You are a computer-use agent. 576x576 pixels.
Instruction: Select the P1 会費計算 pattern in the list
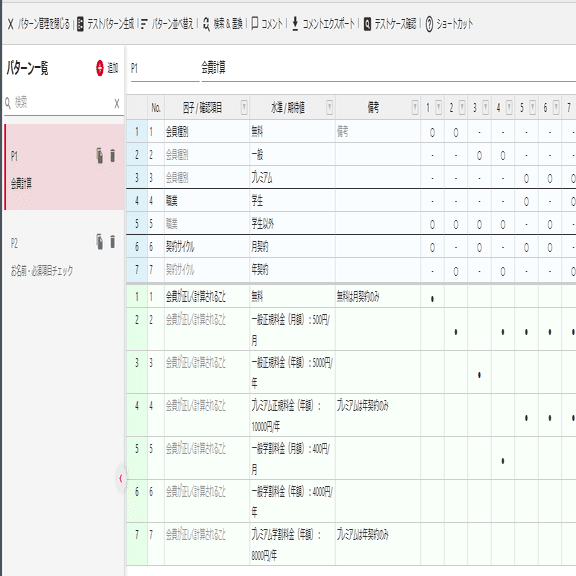pyautogui.click(x=64, y=167)
